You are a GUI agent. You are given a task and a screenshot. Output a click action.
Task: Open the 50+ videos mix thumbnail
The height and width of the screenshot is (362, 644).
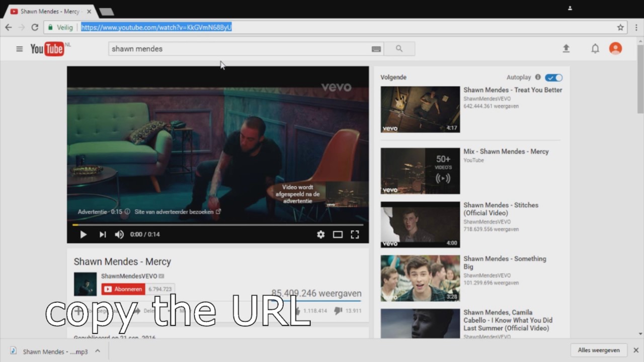point(420,171)
